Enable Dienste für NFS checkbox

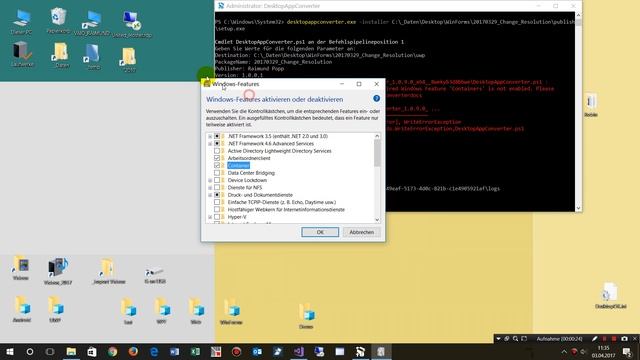[x=217, y=188]
